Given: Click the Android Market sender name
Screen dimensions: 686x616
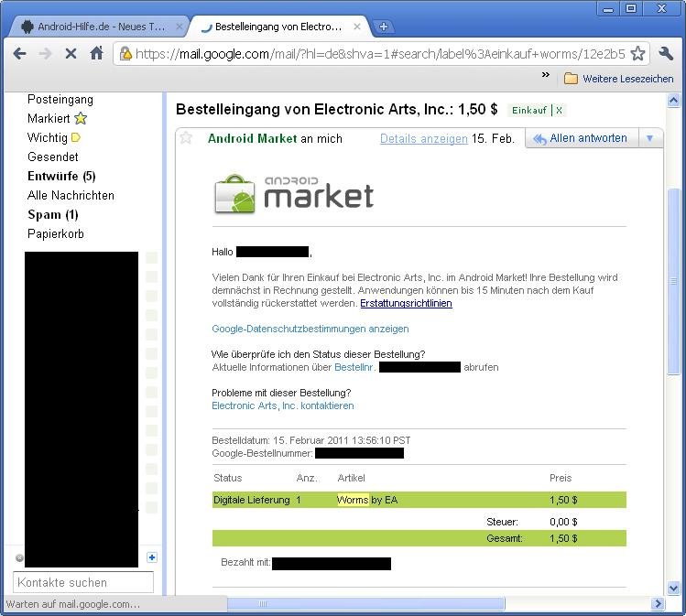Looking at the screenshot, I should coord(253,138).
